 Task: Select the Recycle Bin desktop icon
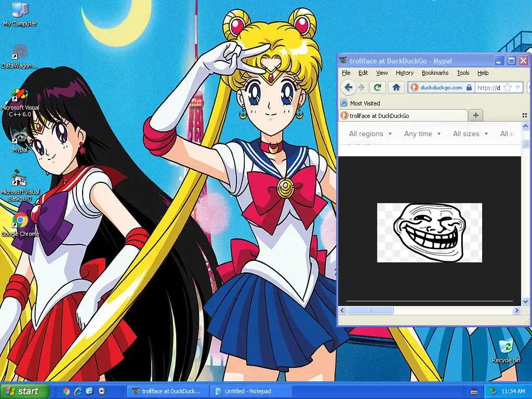(506, 351)
